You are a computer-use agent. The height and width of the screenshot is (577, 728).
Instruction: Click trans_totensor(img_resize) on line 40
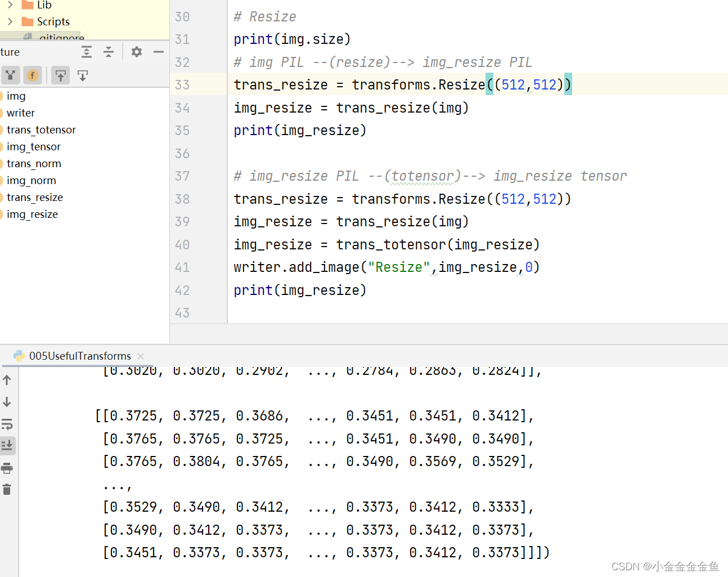tap(438, 245)
